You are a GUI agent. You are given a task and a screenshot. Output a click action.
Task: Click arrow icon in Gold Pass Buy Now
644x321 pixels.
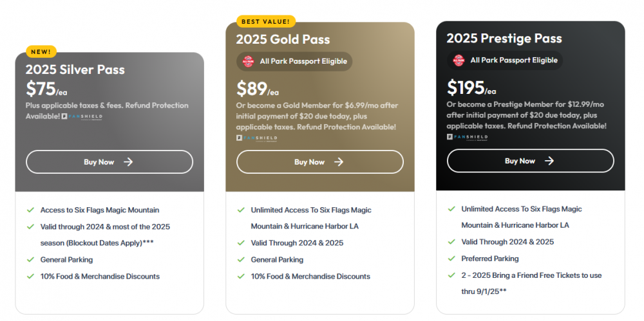point(339,162)
